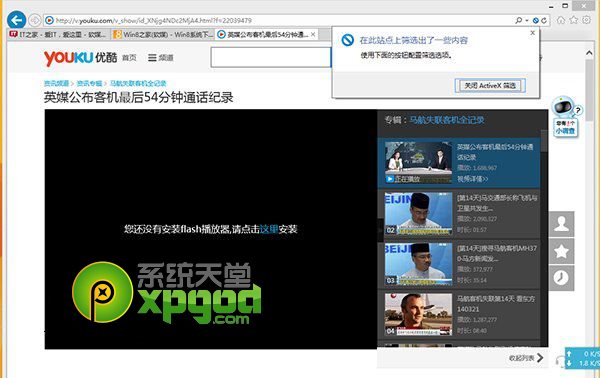Click the playlist panel scrollbar

pos(544,142)
